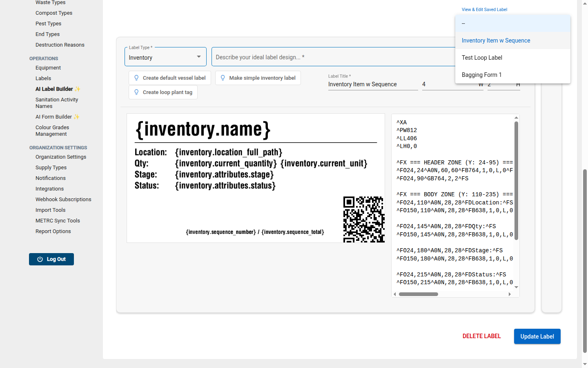Edit the Label Title input field
This screenshot has height=368, width=588.
pyautogui.click(x=373, y=84)
